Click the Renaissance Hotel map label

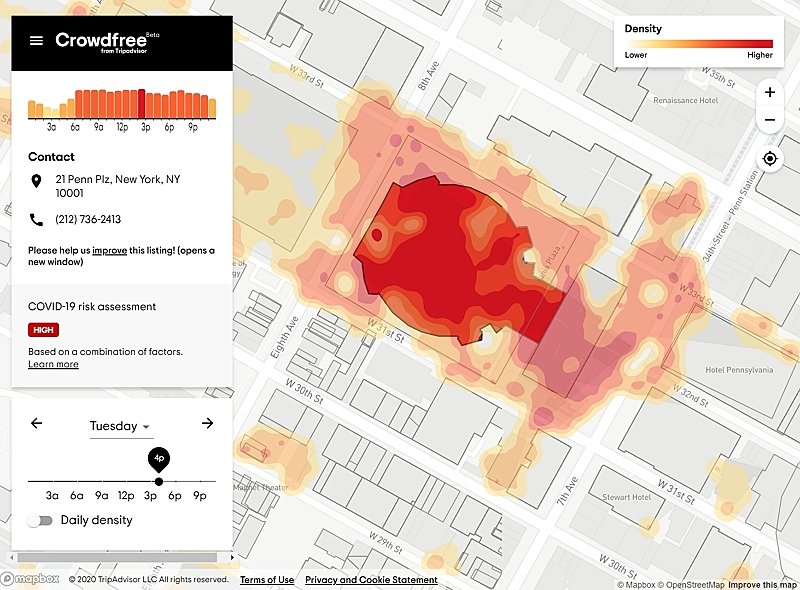685,101
